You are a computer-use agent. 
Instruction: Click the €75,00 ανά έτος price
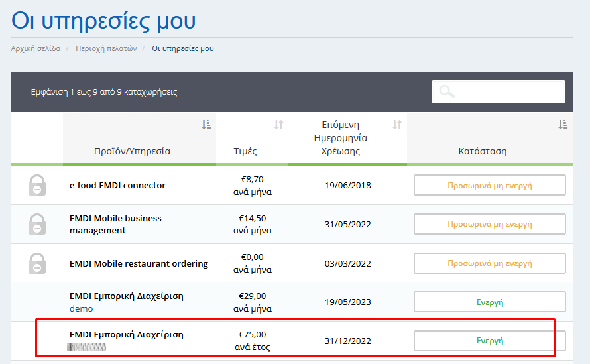tap(253, 341)
